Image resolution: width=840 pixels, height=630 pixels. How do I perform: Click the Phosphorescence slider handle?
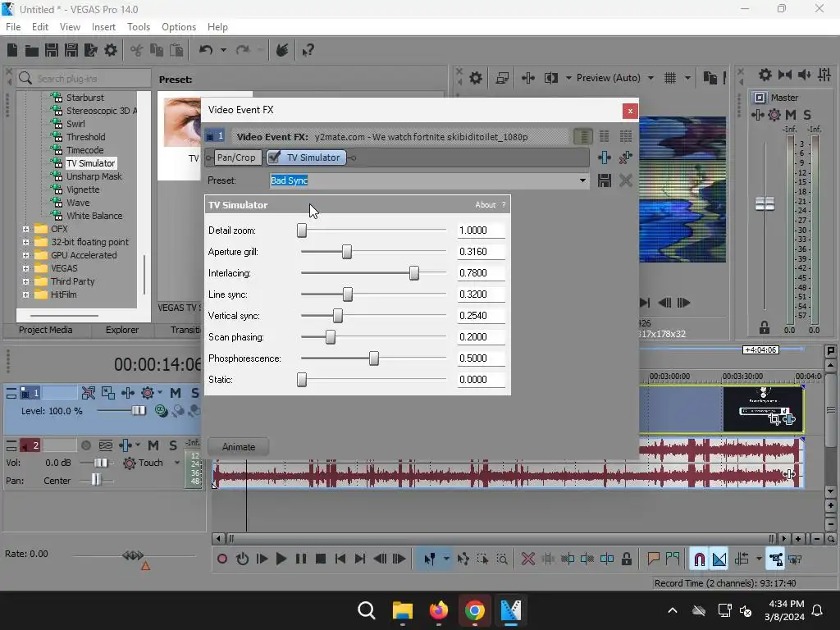pyautogui.click(x=374, y=358)
